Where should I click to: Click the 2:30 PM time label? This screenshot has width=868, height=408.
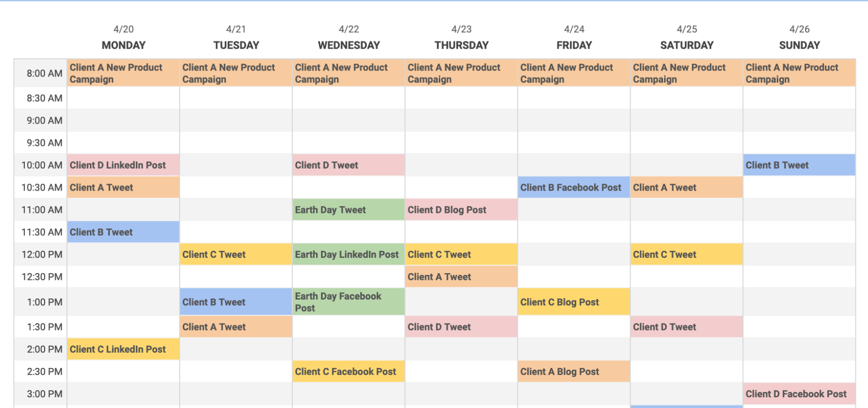click(44, 372)
